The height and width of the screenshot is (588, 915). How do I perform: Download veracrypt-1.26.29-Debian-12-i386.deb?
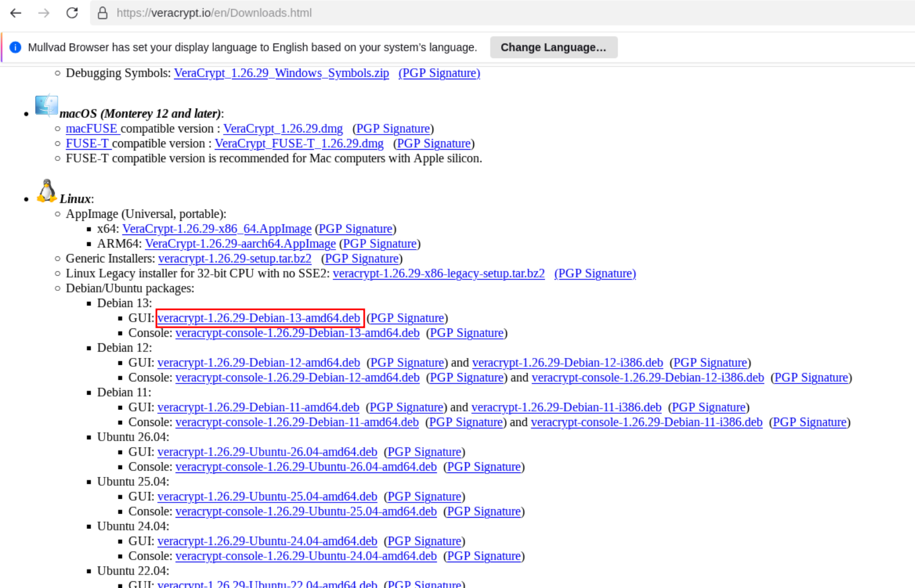click(568, 363)
